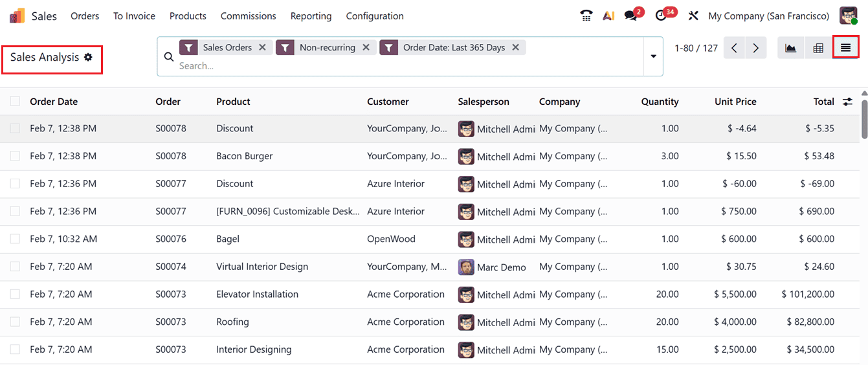Tick checkbox for S00078 Discount row
This screenshot has height=365, width=868.
click(x=15, y=128)
